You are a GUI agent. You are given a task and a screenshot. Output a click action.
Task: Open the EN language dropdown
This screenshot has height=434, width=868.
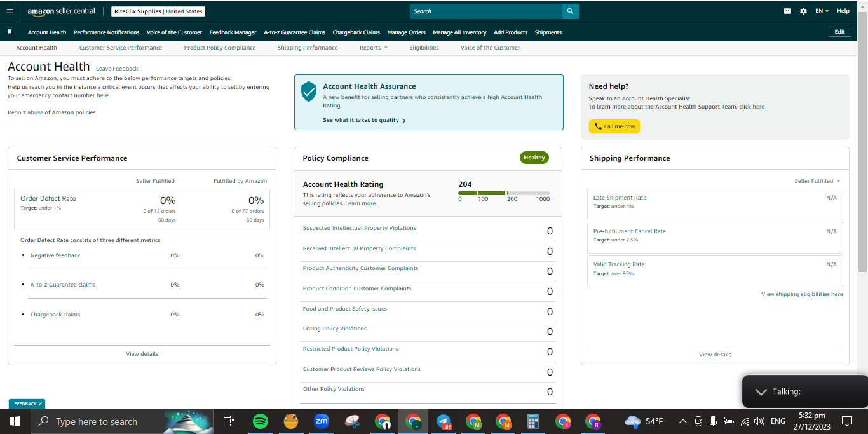coord(822,11)
